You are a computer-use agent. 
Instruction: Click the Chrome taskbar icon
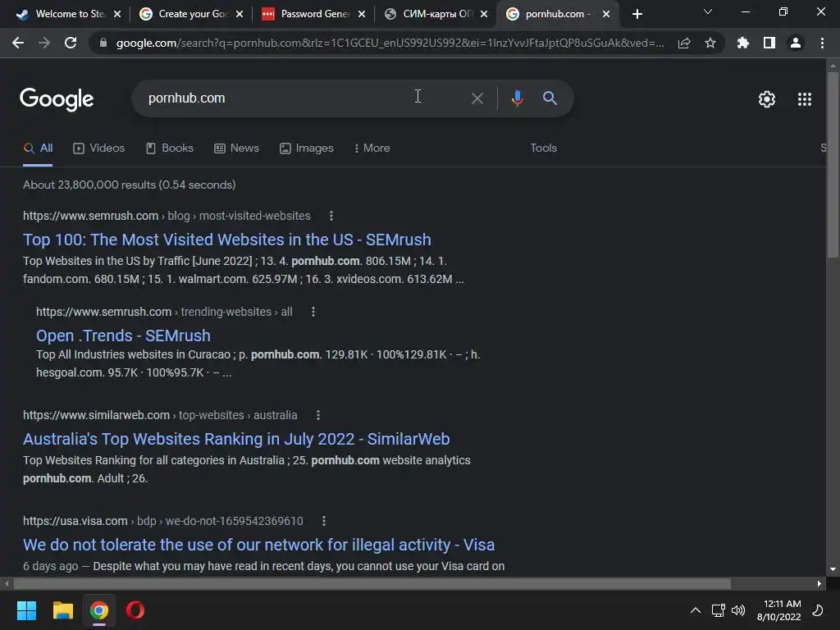click(99, 610)
